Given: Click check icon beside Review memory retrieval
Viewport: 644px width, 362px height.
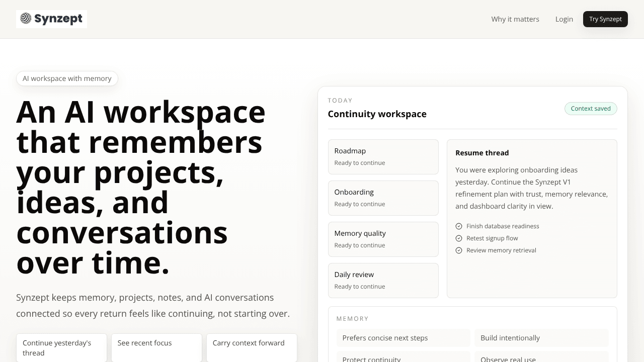Looking at the screenshot, I should pos(459,250).
